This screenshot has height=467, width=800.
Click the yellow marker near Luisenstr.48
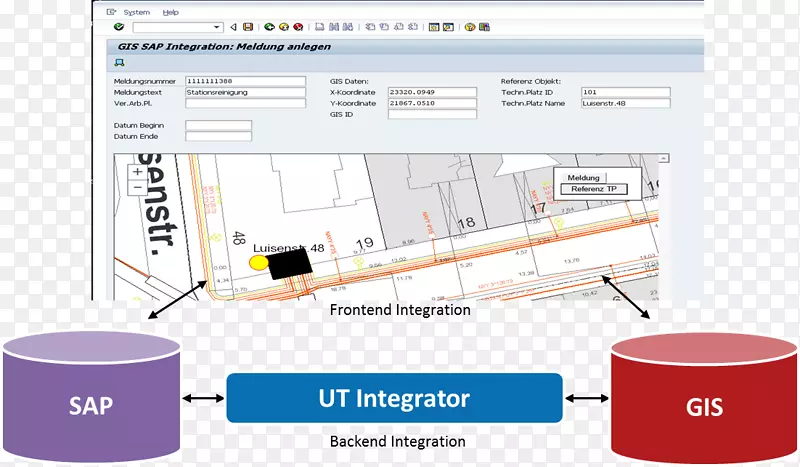tap(259, 263)
